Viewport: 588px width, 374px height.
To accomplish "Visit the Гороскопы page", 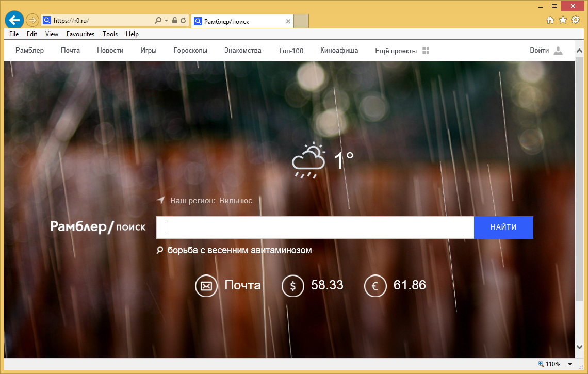I will [190, 50].
